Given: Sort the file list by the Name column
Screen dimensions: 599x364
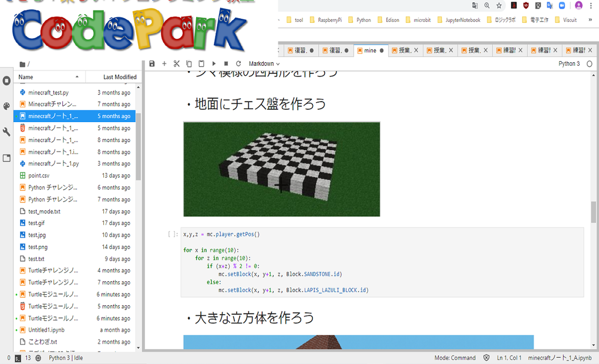Looking at the screenshot, I should click(49, 77).
